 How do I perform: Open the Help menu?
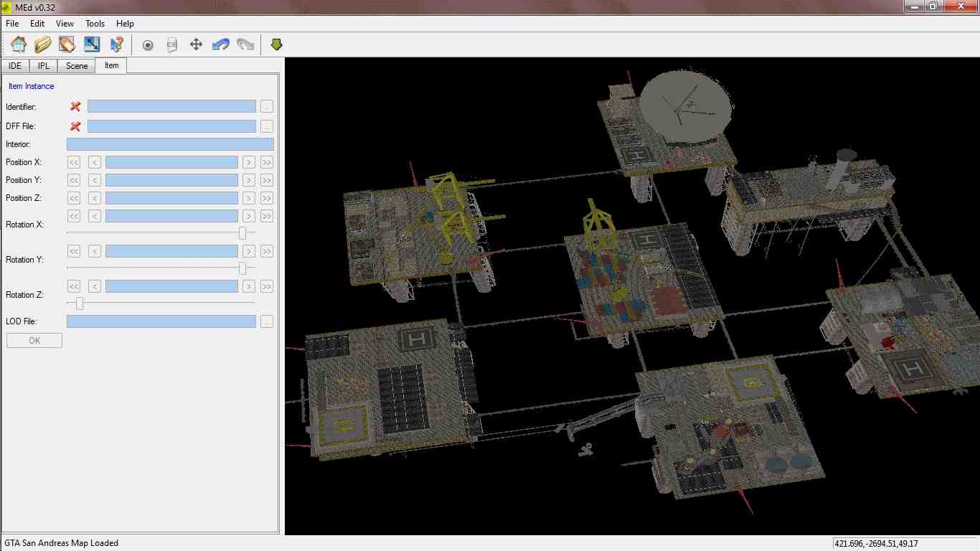coord(125,24)
